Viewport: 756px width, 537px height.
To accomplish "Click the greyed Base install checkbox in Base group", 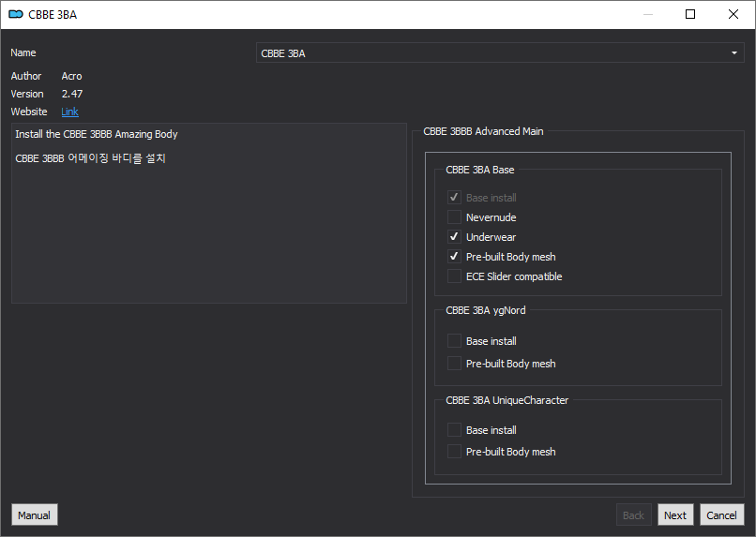I will [x=454, y=198].
